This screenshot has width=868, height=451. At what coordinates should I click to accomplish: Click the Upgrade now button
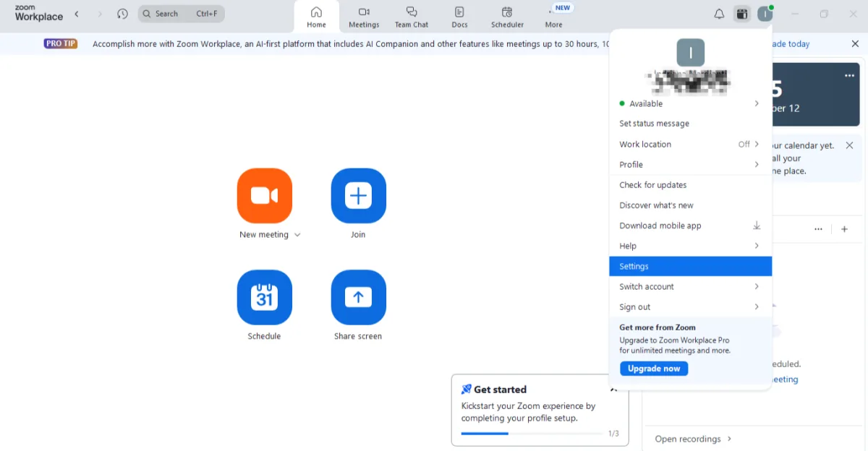pos(654,369)
